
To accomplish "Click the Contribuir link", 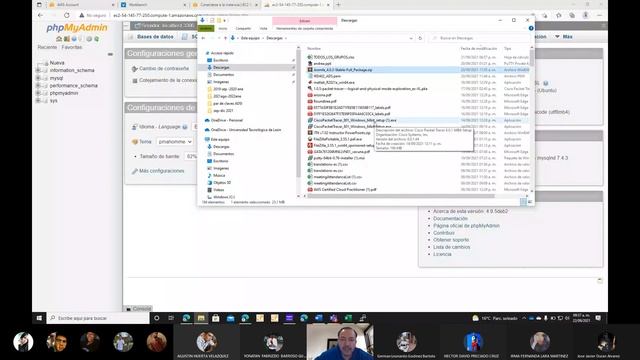I will (444, 233).
